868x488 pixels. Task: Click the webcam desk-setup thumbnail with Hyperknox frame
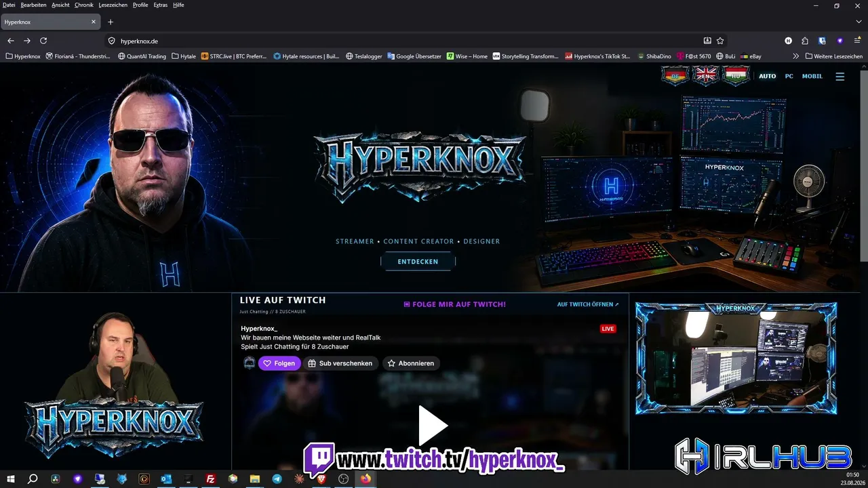[736, 358]
